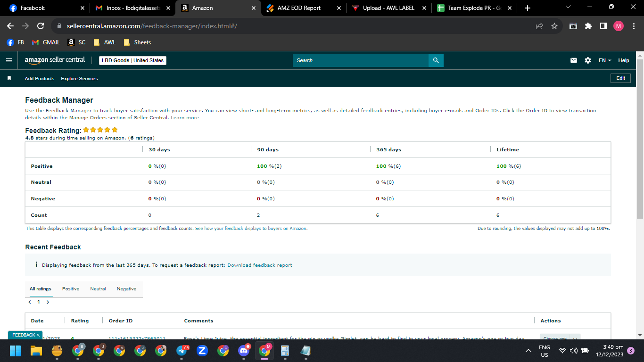
Task: Click the bookmark flag icon
Action: coord(9,78)
